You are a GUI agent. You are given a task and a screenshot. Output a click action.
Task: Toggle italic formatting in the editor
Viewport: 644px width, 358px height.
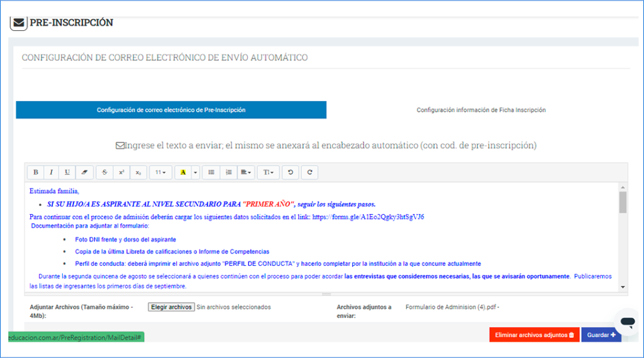pos(52,172)
